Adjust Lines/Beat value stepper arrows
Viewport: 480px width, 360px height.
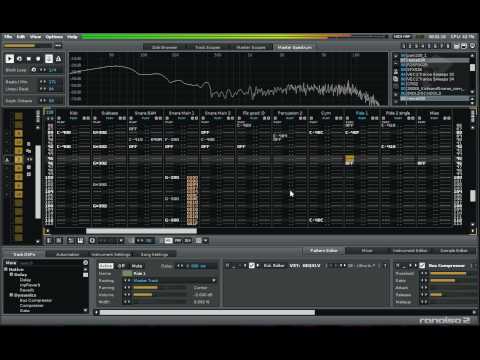tap(43, 89)
